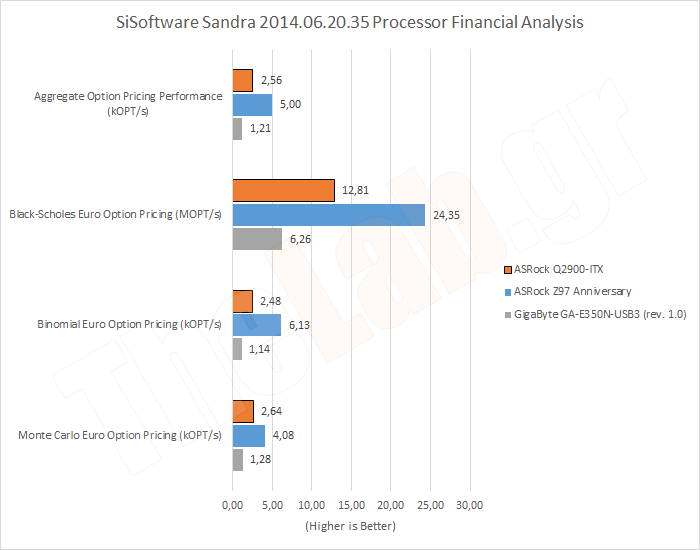Click the data label 2,64
Image resolution: width=700 pixels, height=550 pixels.
click(x=271, y=411)
